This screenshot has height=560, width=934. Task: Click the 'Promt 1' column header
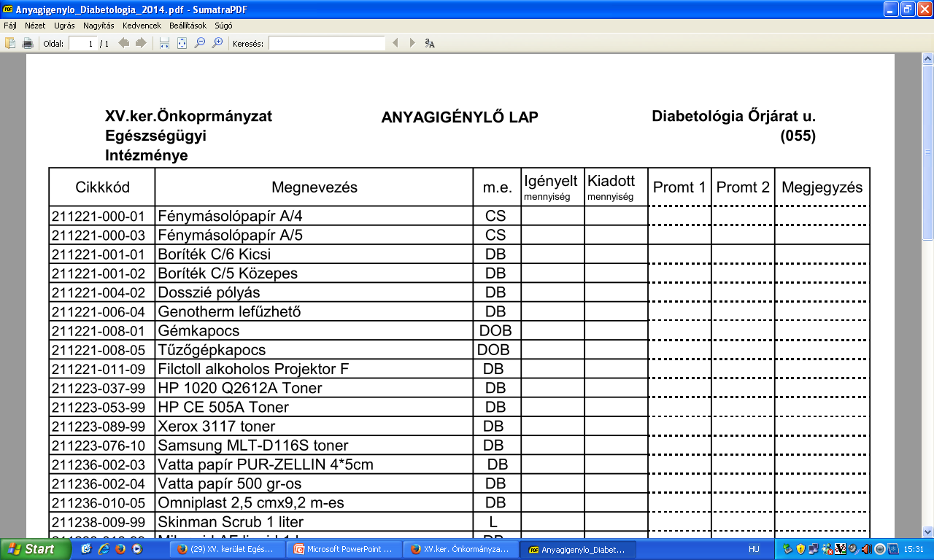pyautogui.click(x=679, y=187)
